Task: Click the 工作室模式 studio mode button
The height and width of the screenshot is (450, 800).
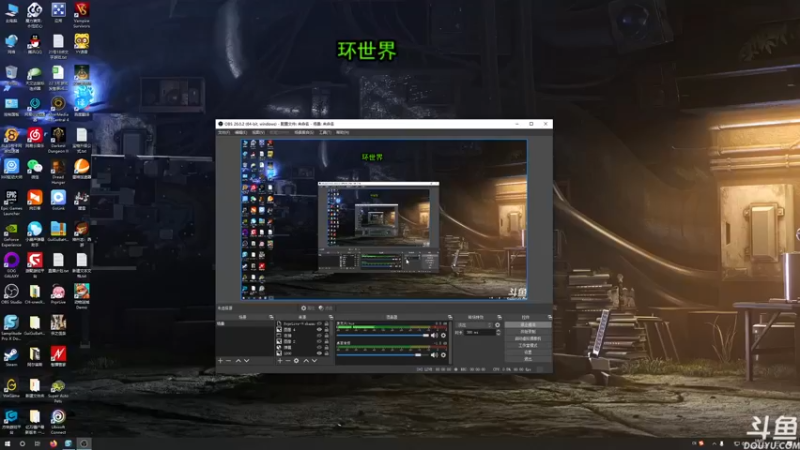Action: pyautogui.click(x=528, y=345)
